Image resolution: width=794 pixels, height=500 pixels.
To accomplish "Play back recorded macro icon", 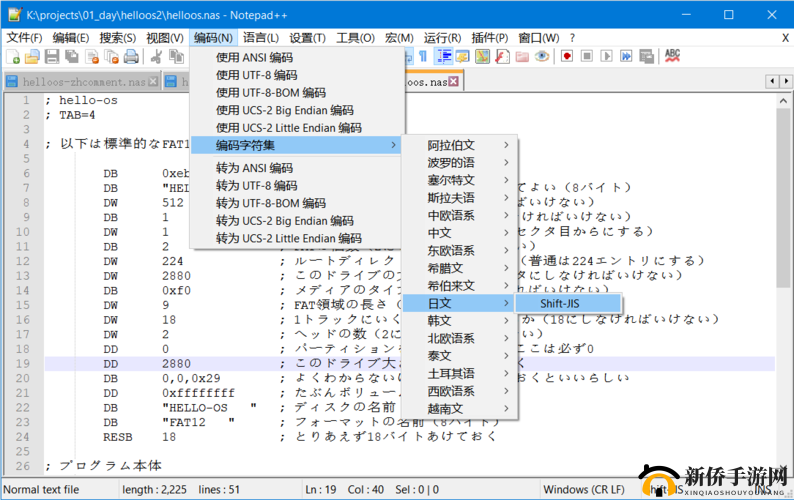I will coord(606,56).
